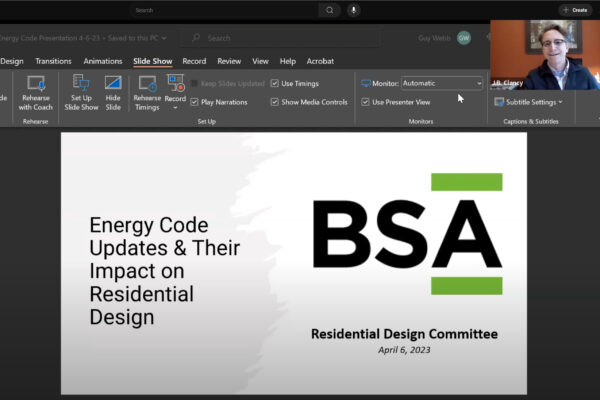
Task: Expand the Record button dropdown arrow
Action: [x=175, y=107]
